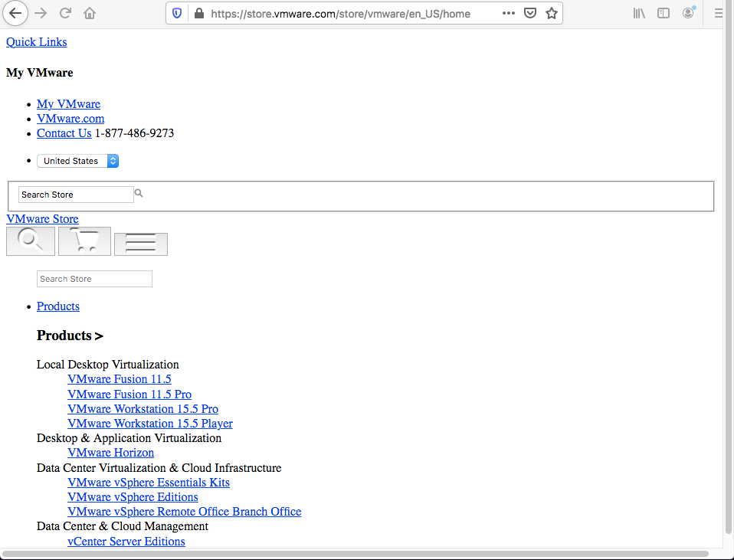
Task: Click the URL address bar
Action: pos(340,14)
